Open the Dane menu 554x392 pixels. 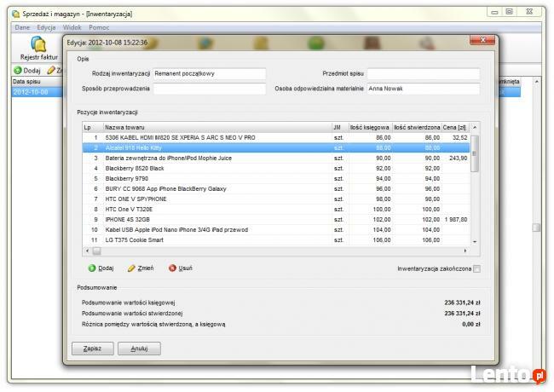click(22, 27)
